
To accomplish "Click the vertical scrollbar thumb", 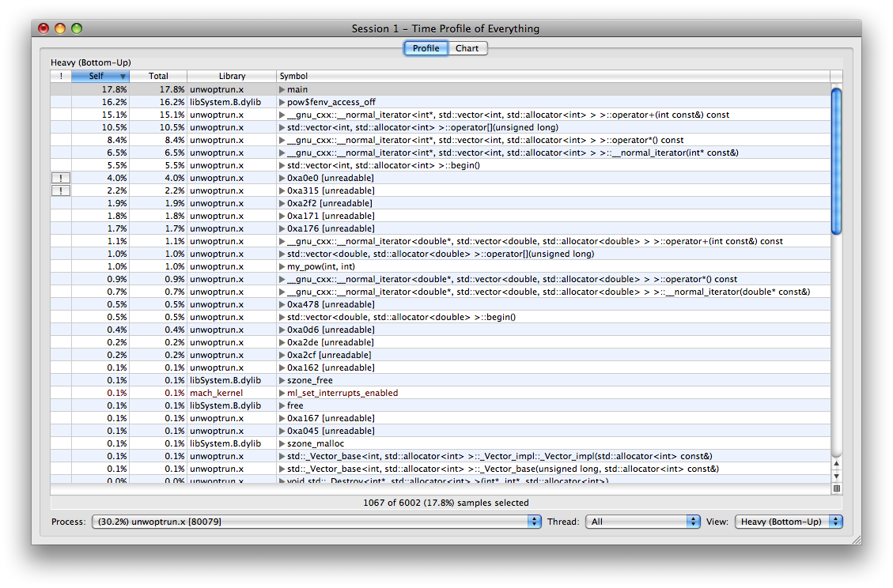I will click(836, 161).
